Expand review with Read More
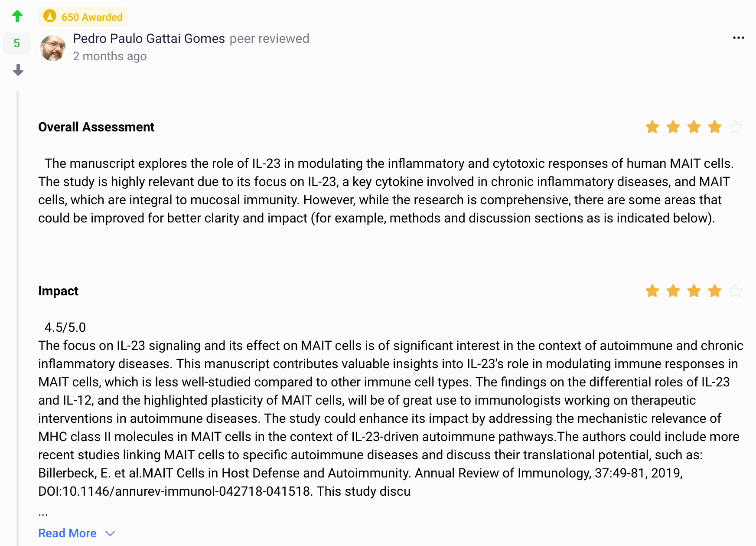This screenshot has height=546, width=756. tap(68, 533)
